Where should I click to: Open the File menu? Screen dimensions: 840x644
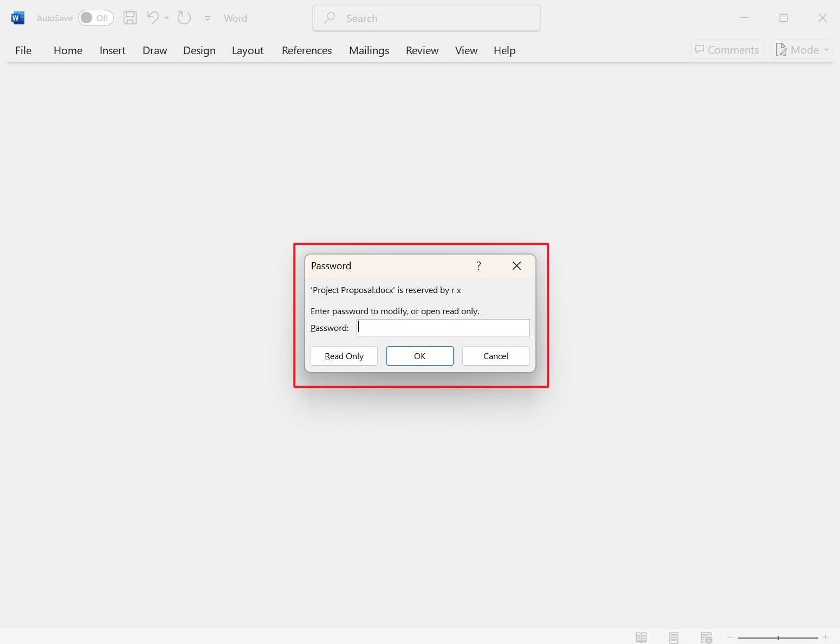click(x=23, y=50)
